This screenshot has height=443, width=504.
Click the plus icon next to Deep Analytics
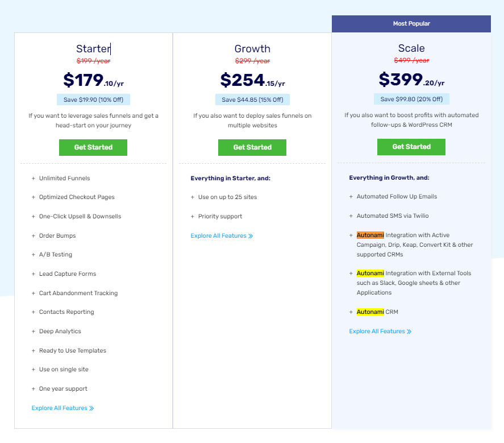coord(34,332)
